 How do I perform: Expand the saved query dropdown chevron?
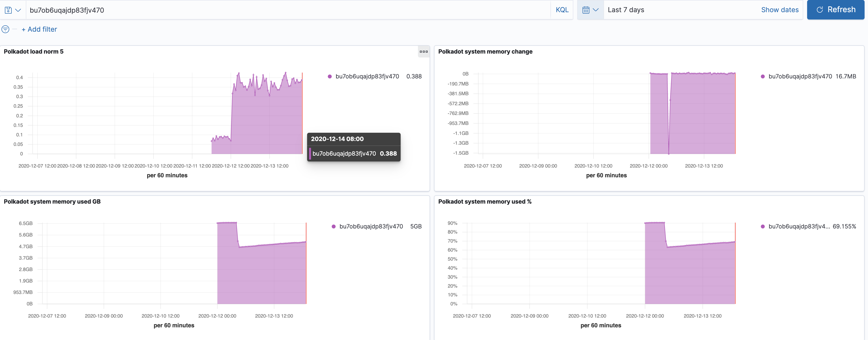click(18, 10)
